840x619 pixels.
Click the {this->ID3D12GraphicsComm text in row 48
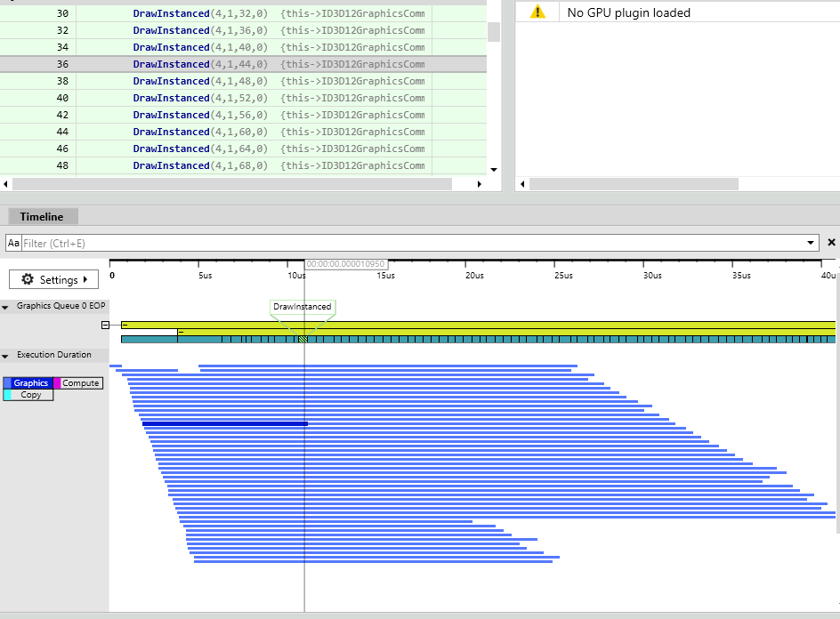352,165
